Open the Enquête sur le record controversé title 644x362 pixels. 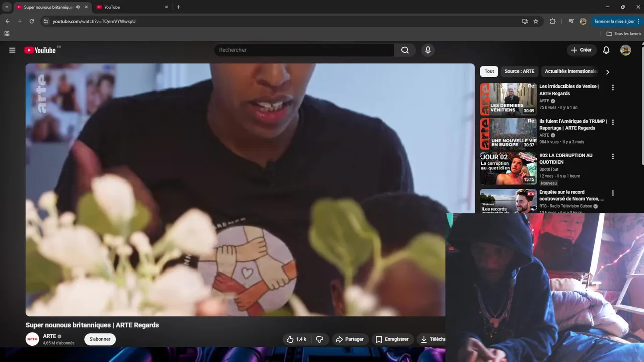[x=572, y=195]
